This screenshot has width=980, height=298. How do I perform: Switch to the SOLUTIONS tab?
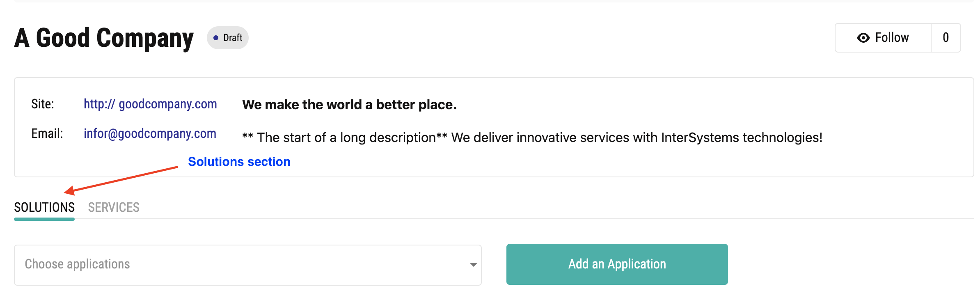(44, 207)
